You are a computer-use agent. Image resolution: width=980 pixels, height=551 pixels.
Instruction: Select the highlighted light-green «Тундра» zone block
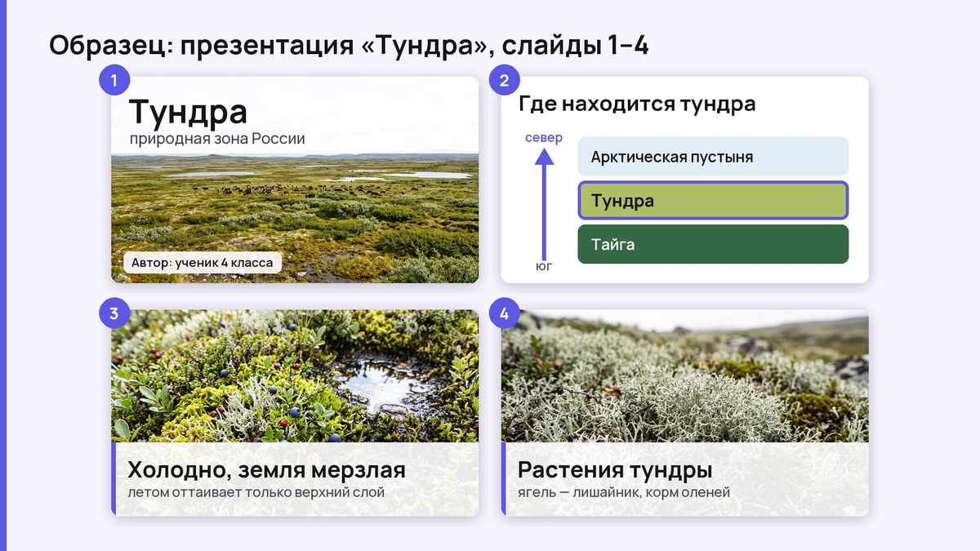click(713, 200)
